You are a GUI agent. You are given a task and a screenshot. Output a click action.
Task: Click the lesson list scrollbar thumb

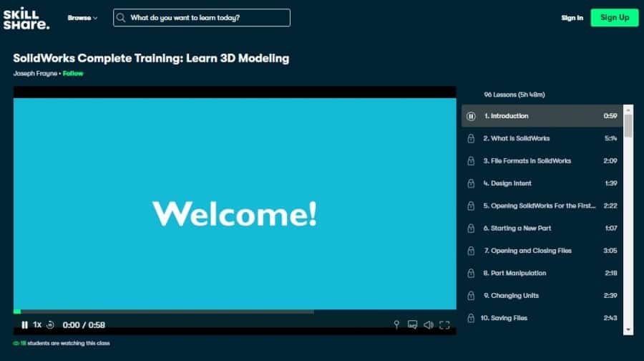click(x=628, y=126)
